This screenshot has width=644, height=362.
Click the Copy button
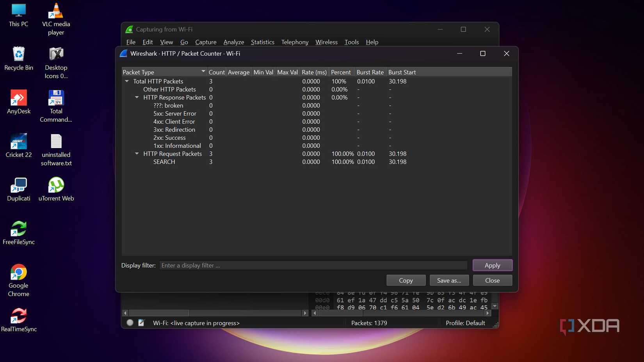pos(406,280)
